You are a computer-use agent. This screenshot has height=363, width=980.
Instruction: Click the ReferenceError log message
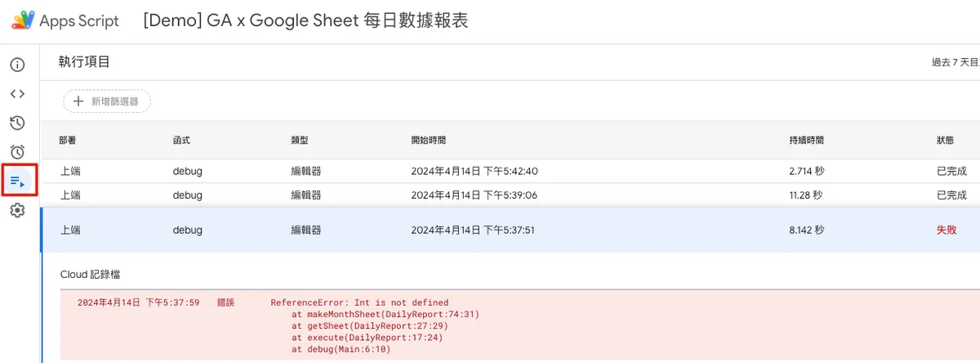(x=359, y=302)
